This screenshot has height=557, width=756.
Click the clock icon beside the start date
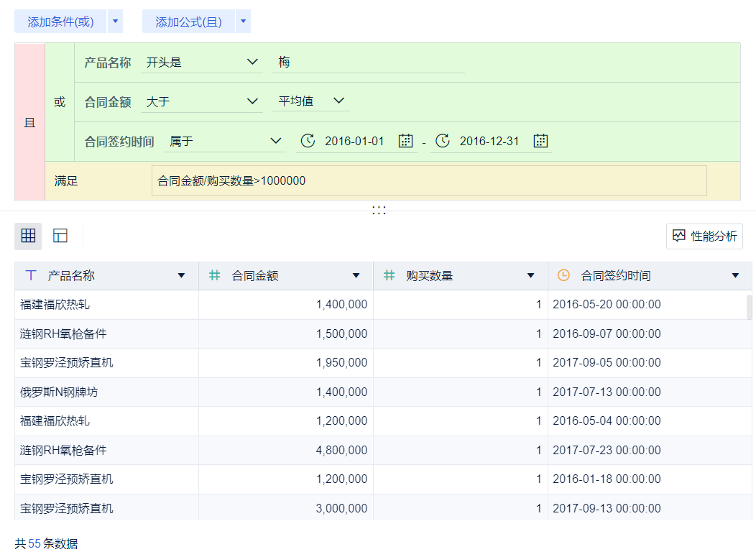pos(308,141)
